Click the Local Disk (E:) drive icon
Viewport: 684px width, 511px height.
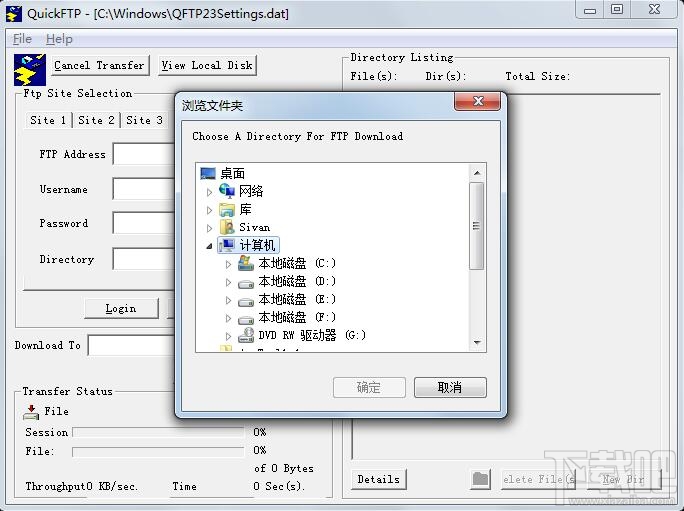point(246,301)
